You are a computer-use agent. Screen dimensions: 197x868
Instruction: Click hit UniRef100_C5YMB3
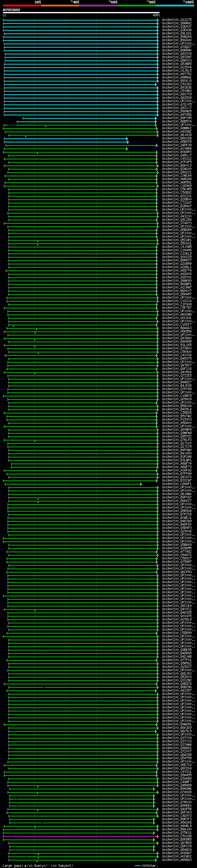pos(177,91)
